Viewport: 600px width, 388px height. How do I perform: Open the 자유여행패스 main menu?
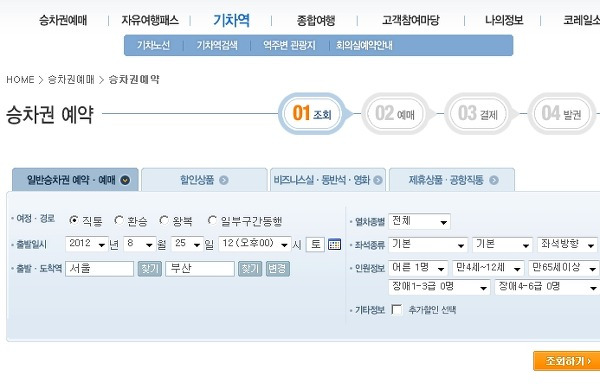[150, 20]
